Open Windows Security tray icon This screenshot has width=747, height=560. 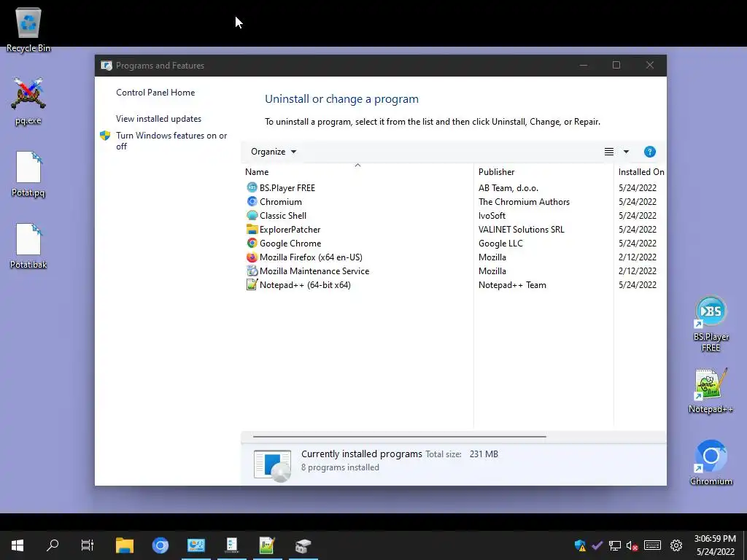click(x=580, y=545)
